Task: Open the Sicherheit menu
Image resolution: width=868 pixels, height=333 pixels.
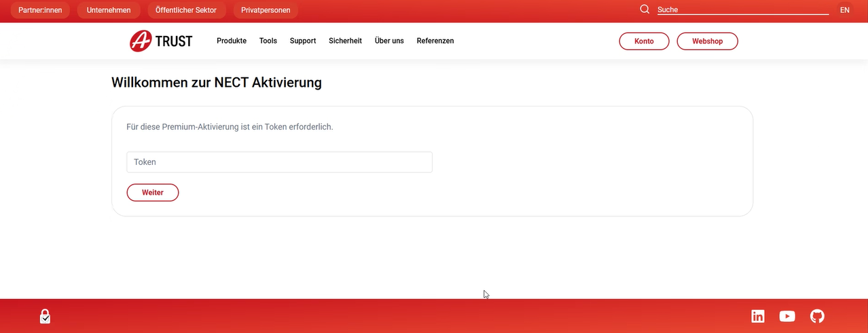Action: coord(345,41)
